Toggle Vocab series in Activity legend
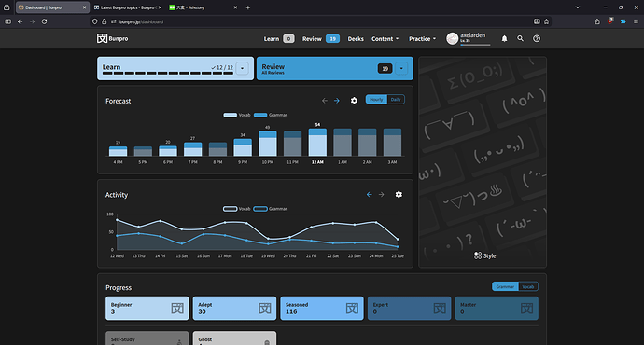 (237, 209)
